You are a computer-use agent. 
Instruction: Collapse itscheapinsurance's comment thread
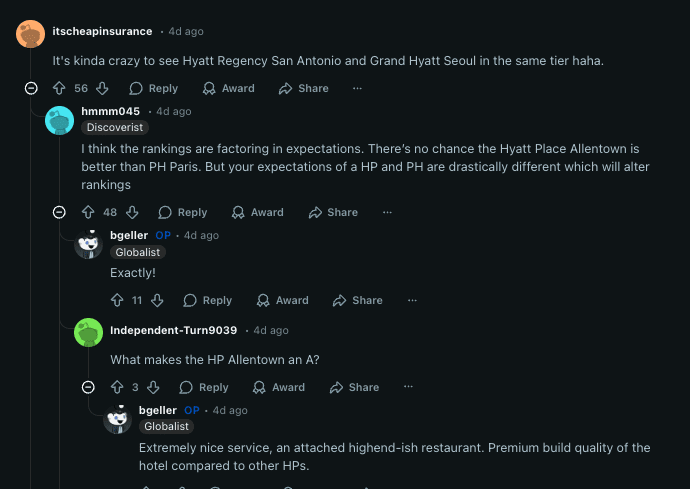coord(31,88)
